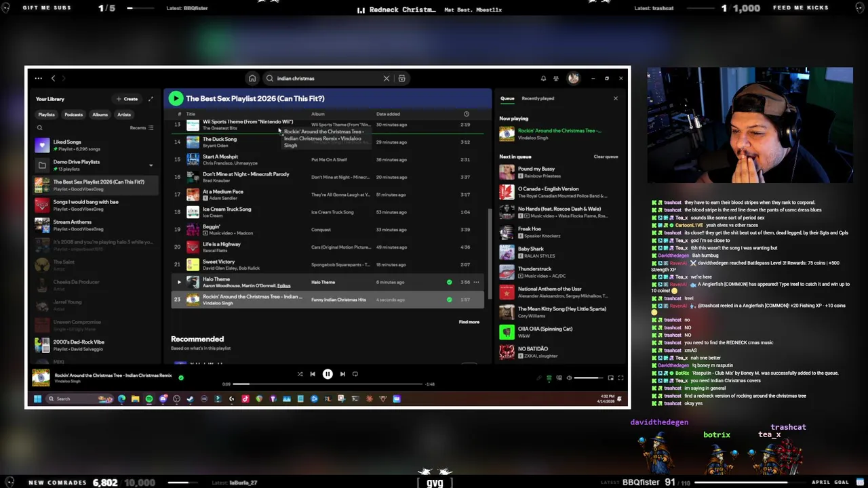Open Songs I would bang with bae
868x488 pixels.
tap(95, 205)
